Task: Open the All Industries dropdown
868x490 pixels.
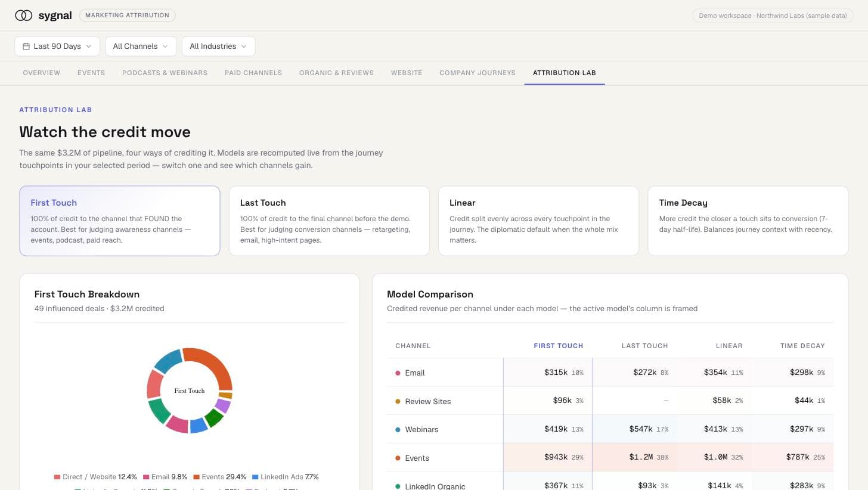Action: (x=218, y=46)
